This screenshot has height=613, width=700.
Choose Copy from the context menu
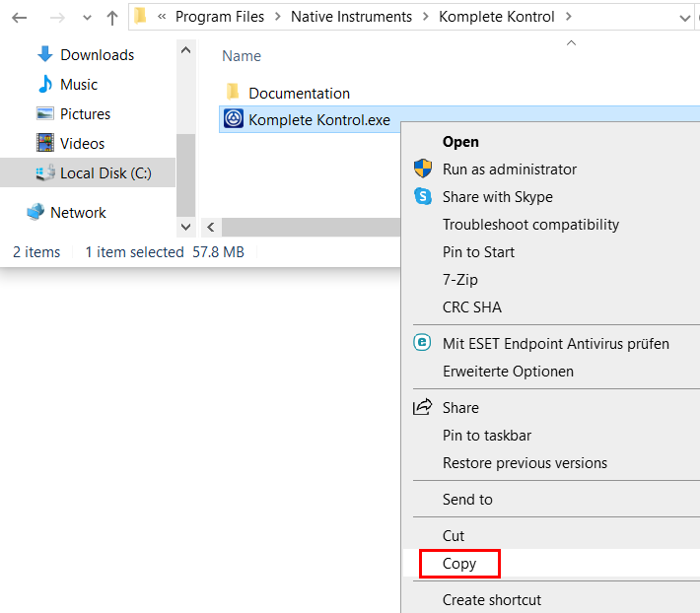click(459, 564)
